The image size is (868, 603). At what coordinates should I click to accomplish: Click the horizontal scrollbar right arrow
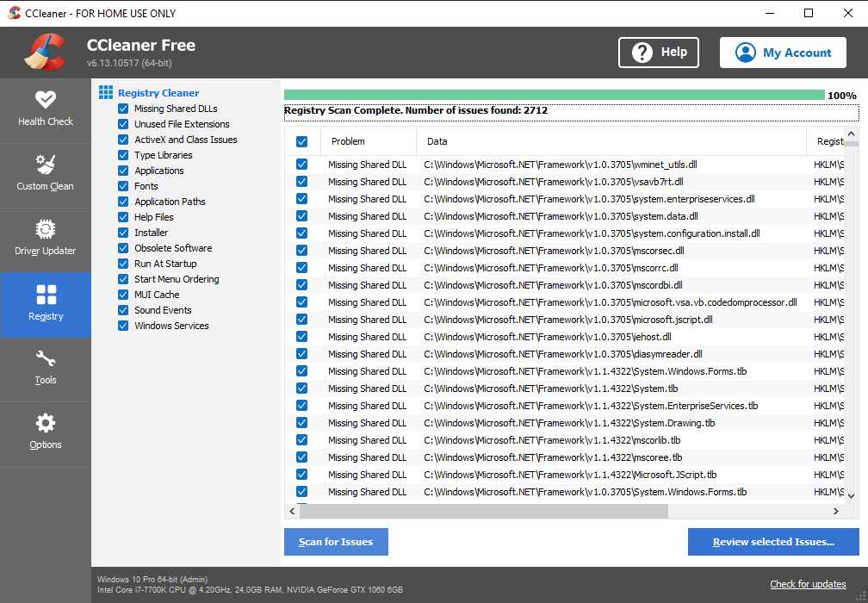click(x=836, y=511)
